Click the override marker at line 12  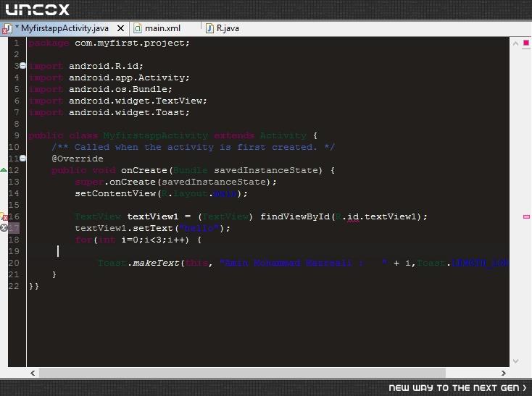pyautogui.click(x=4, y=170)
